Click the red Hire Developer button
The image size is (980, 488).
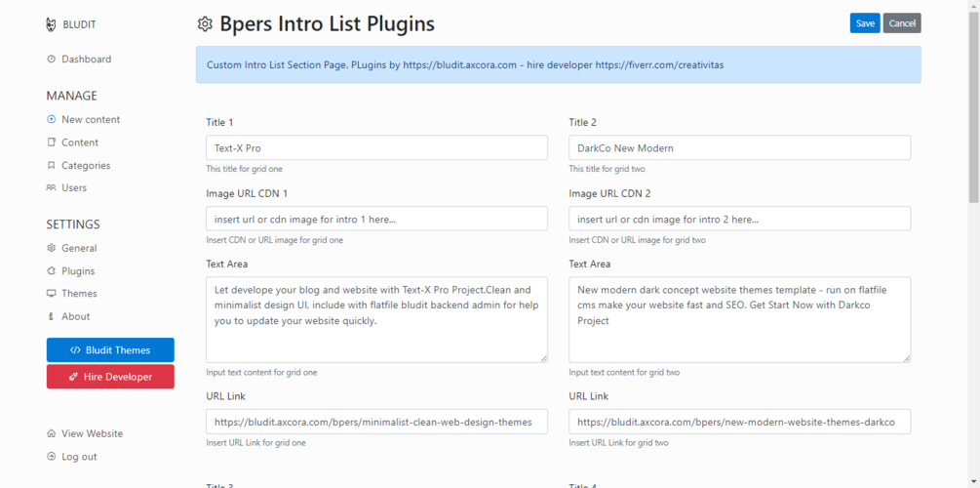tap(110, 377)
